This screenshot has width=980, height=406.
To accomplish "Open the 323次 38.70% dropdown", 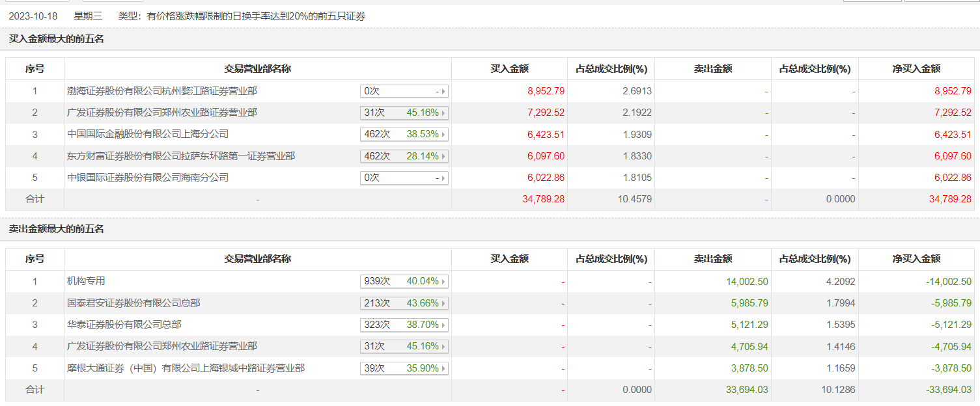I will point(404,325).
